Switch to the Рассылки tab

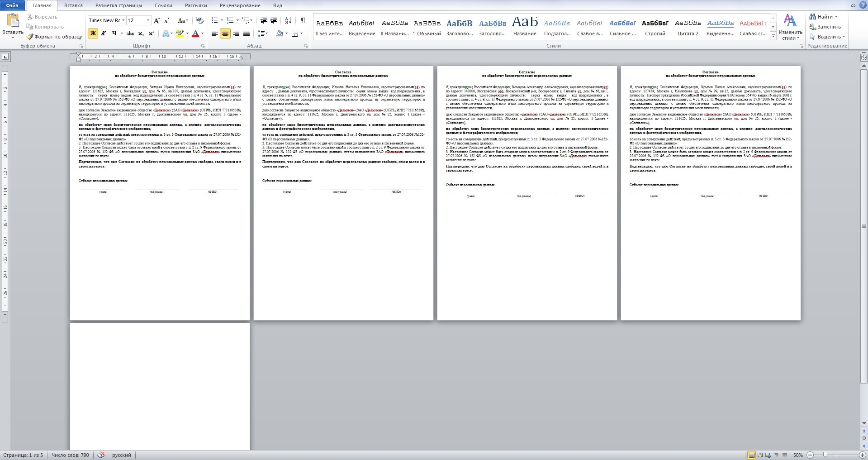click(x=196, y=5)
